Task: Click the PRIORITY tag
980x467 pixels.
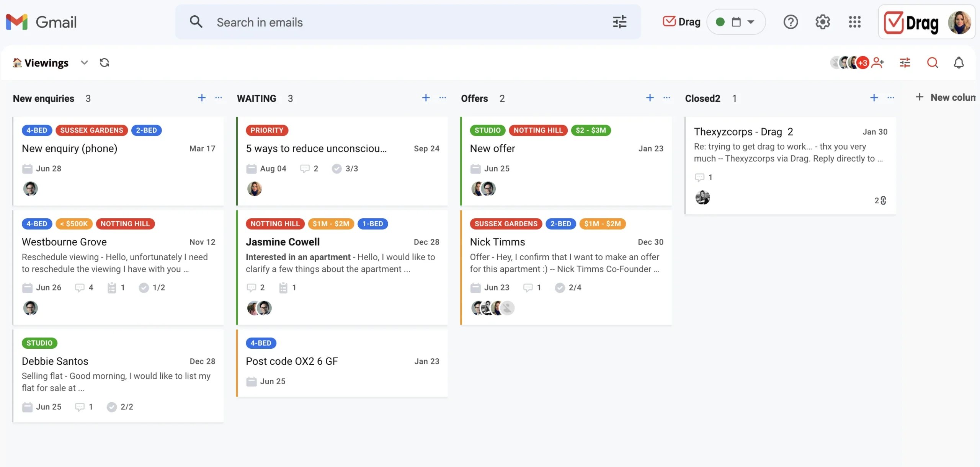Action: (x=267, y=130)
